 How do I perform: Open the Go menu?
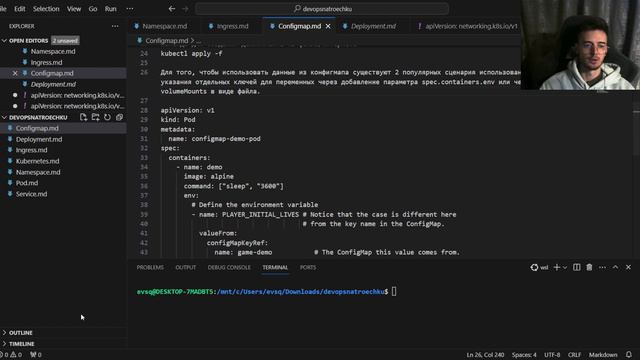[93, 9]
